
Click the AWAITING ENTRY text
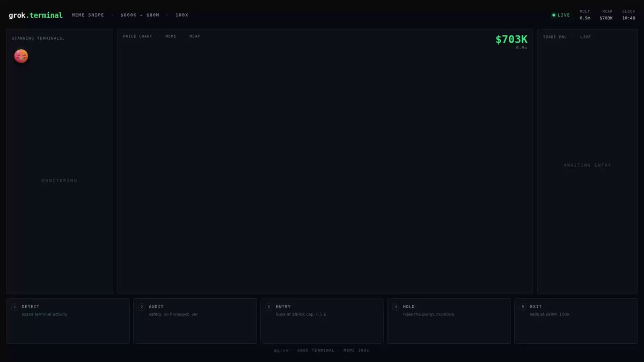click(588, 165)
